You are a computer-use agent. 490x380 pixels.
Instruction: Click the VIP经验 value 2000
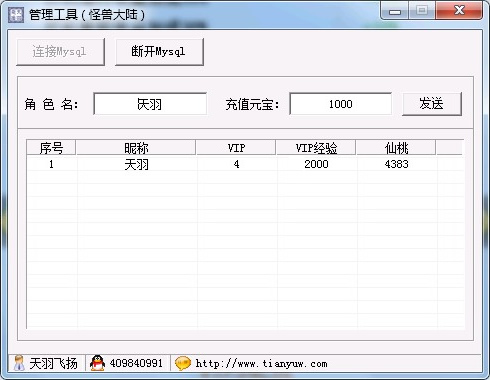click(x=316, y=164)
